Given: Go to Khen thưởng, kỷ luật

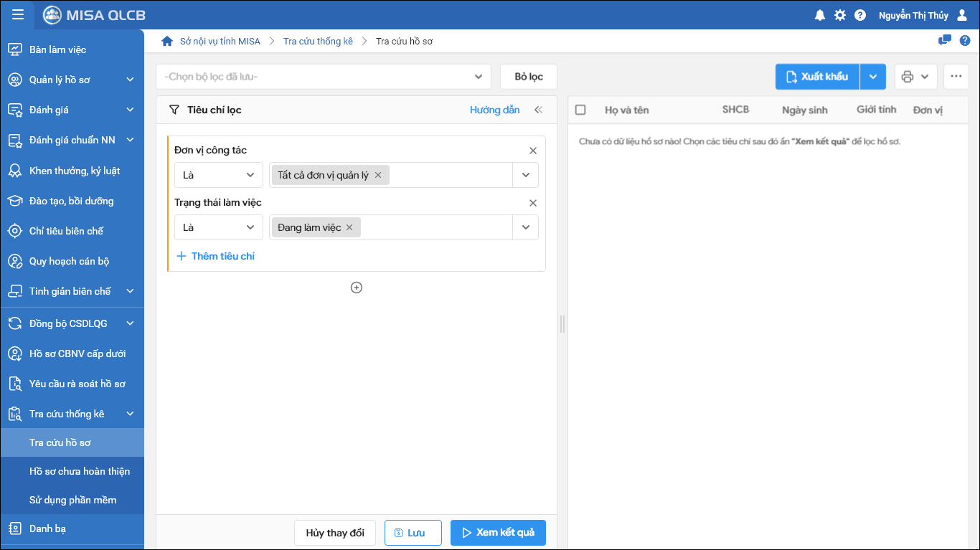Looking at the screenshot, I should 74,171.
